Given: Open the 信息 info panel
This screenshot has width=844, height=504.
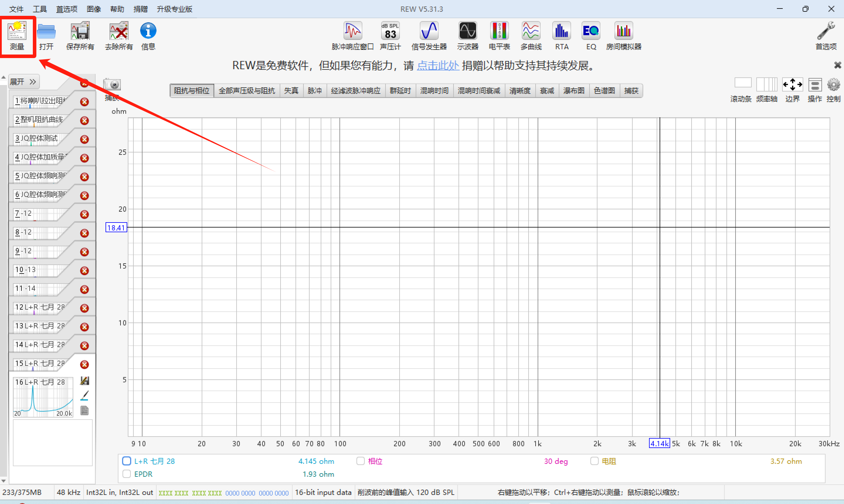Looking at the screenshot, I should tap(148, 36).
